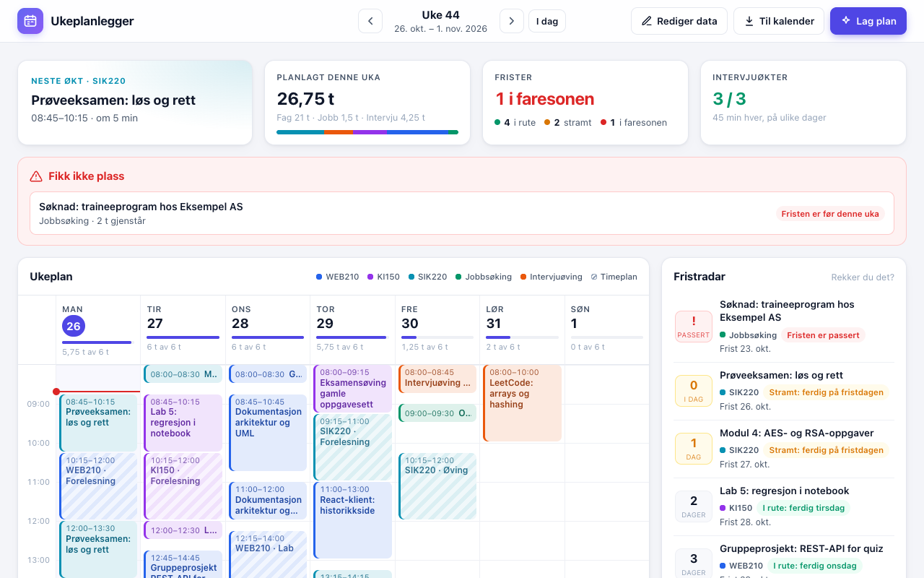Viewport: 924px width, 578px height.
Task: Open Rediger data
Action: [x=678, y=21]
